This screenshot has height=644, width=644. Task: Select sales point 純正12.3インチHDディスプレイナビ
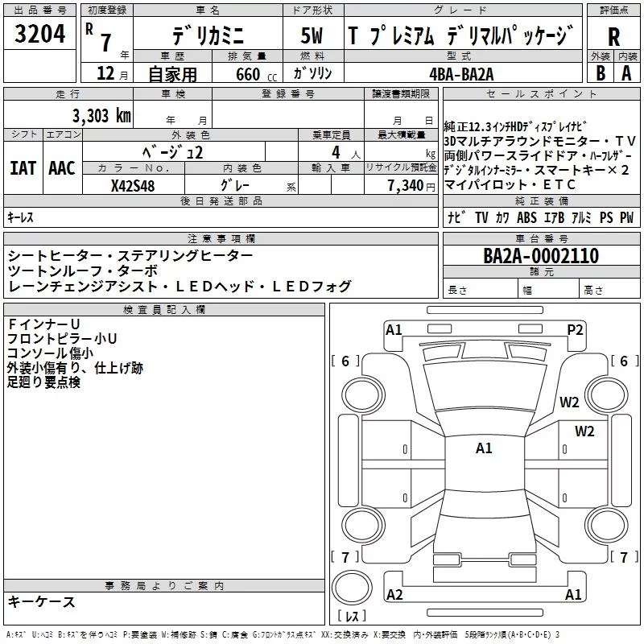click(x=515, y=126)
